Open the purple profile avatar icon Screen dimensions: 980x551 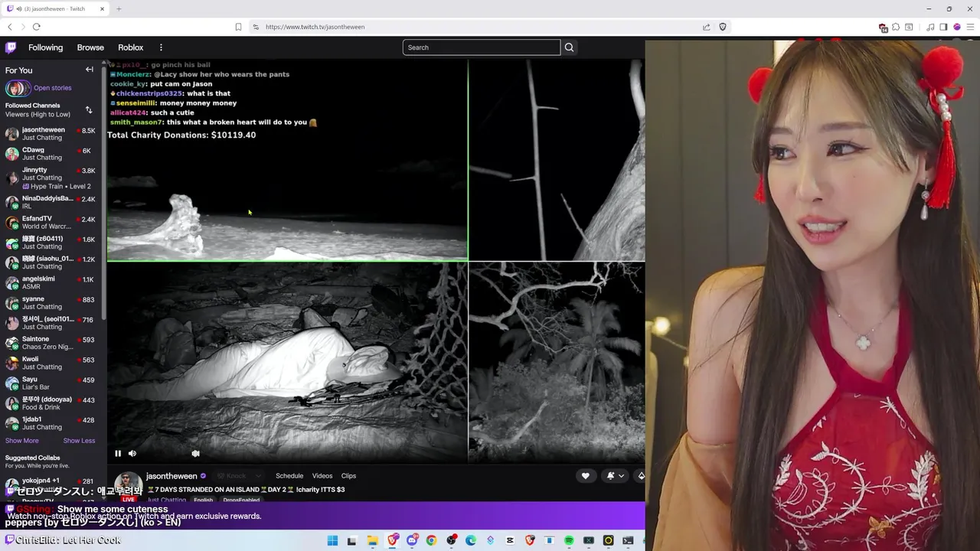point(956,27)
